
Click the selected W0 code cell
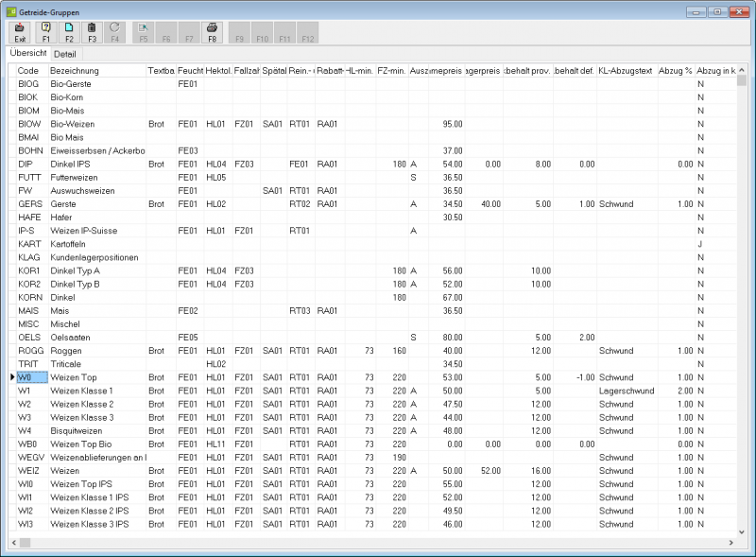(x=32, y=377)
